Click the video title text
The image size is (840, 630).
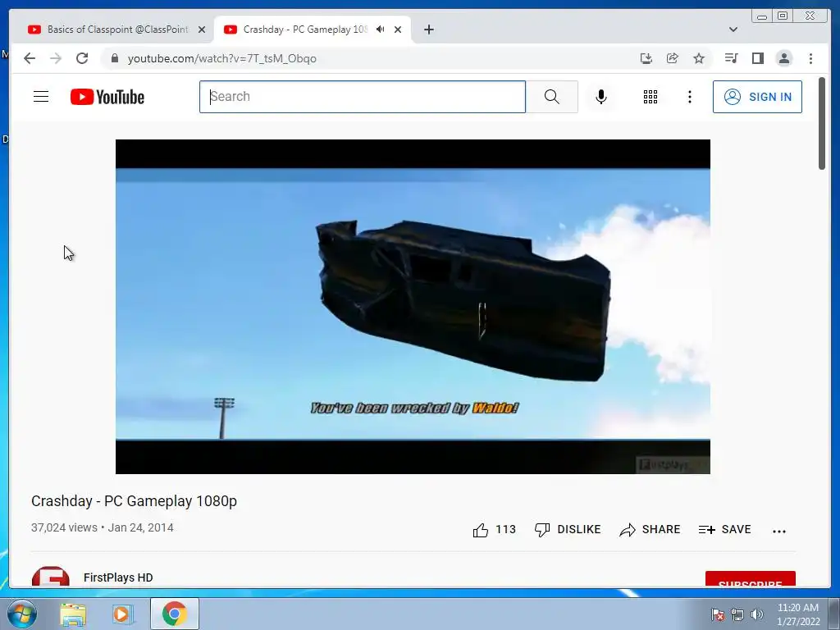pyautogui.click(x=134, y=501)
